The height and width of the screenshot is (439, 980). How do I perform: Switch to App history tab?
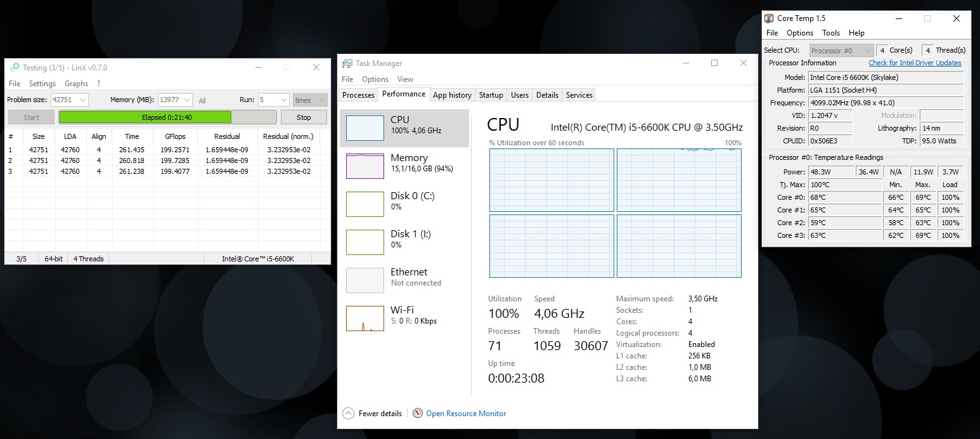click(x=452, y=95)
